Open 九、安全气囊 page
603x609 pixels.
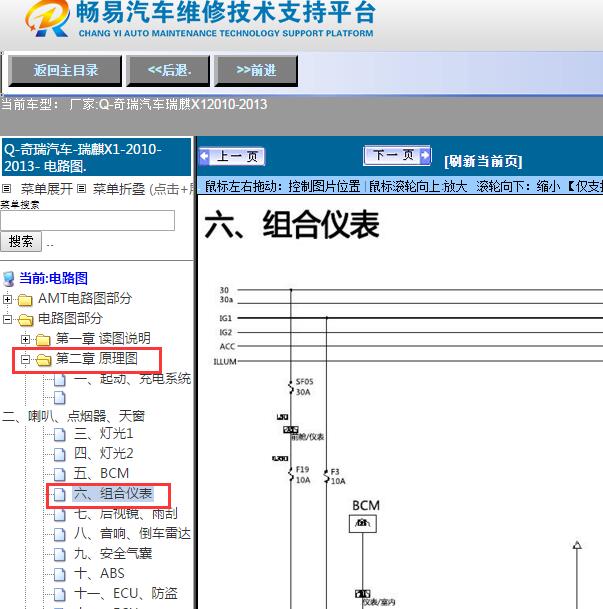tap(113, 553)
